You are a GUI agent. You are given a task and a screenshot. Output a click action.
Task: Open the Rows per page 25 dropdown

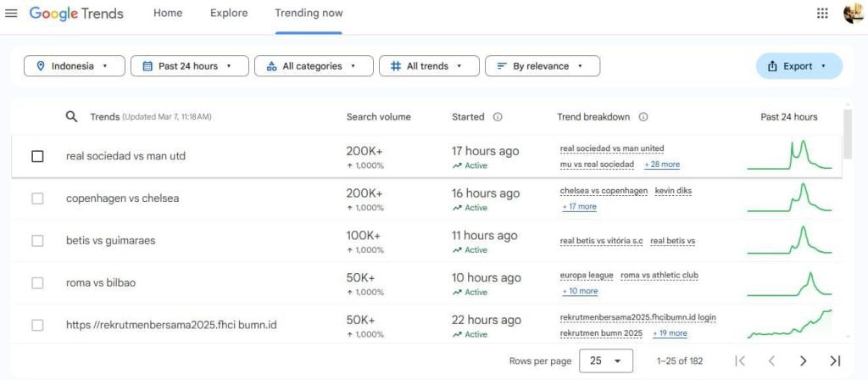[605, 360]
